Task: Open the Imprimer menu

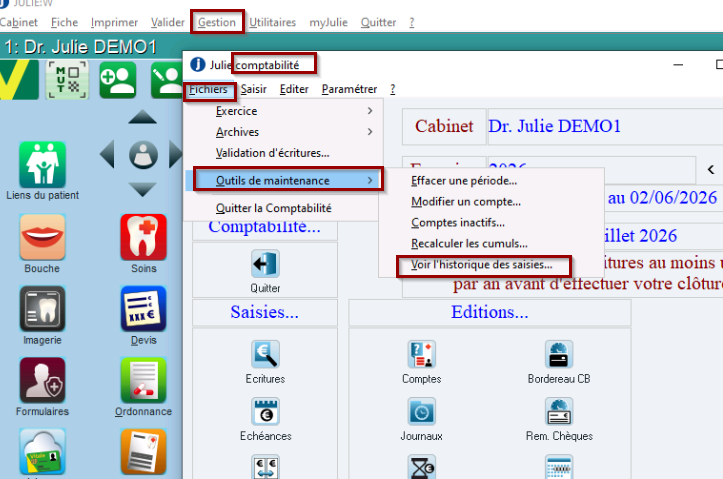Action: 114,22
